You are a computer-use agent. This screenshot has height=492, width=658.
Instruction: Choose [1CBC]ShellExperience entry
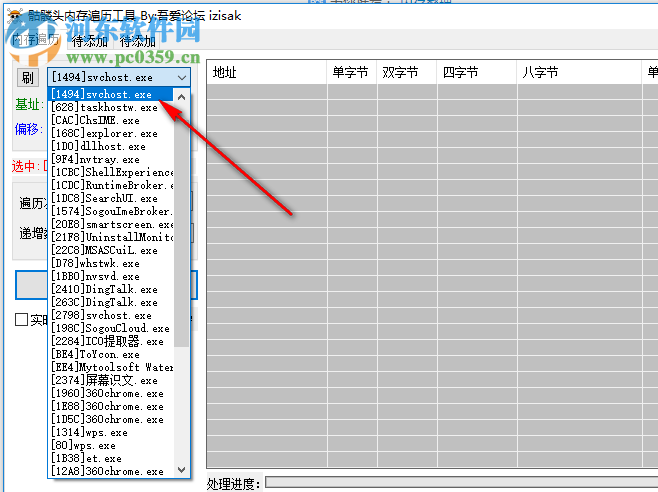111,173
